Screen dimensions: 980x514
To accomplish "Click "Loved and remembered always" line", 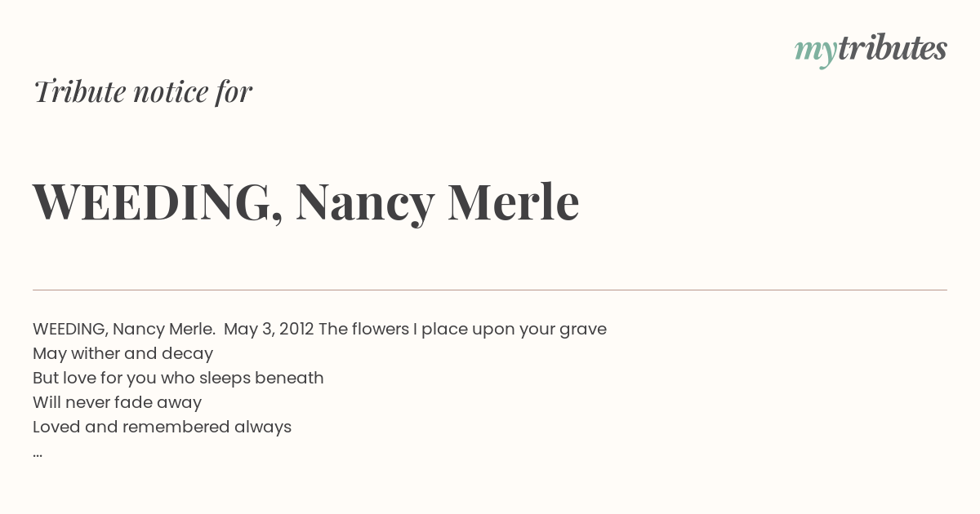I will 162,427.
